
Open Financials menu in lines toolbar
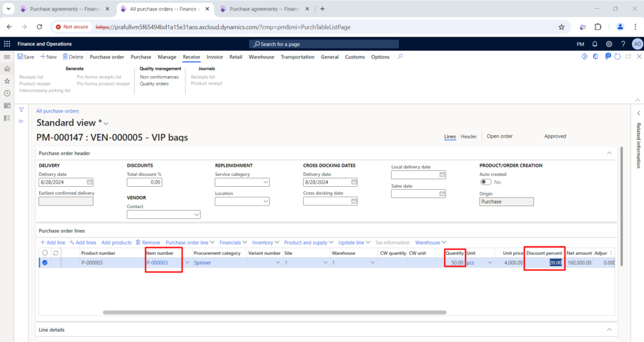coord(233,243)
